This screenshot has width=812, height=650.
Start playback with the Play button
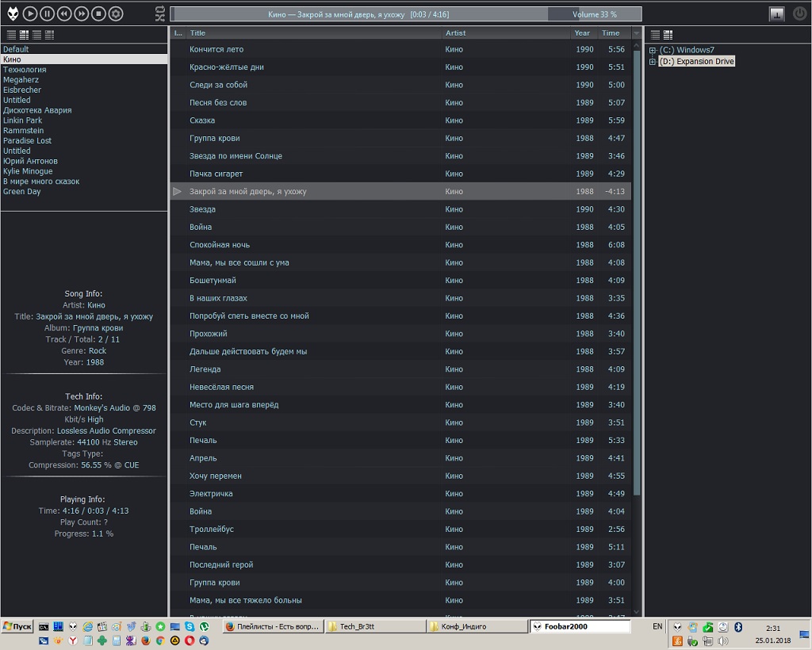pos(30,13)
